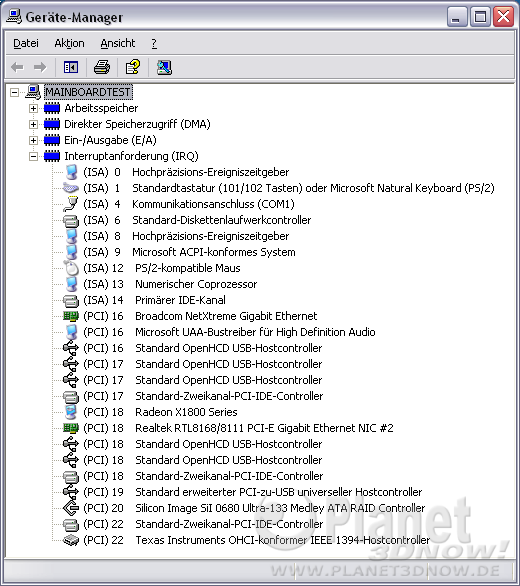Screen dimensions: 520x586
Task: Select IRQ 17 Standard-Zweikanal-PCI-IDE-Controller text
Action: pos(229,396)
